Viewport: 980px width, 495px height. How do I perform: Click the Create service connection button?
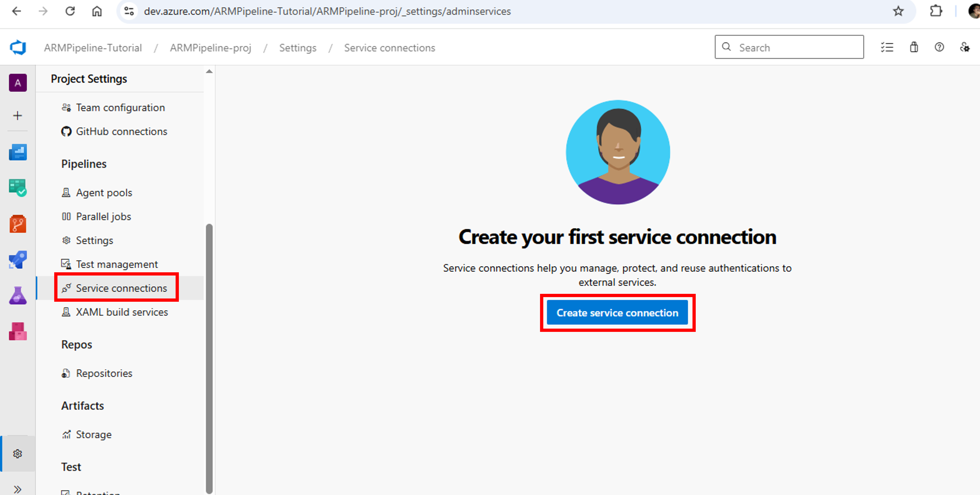617,312
